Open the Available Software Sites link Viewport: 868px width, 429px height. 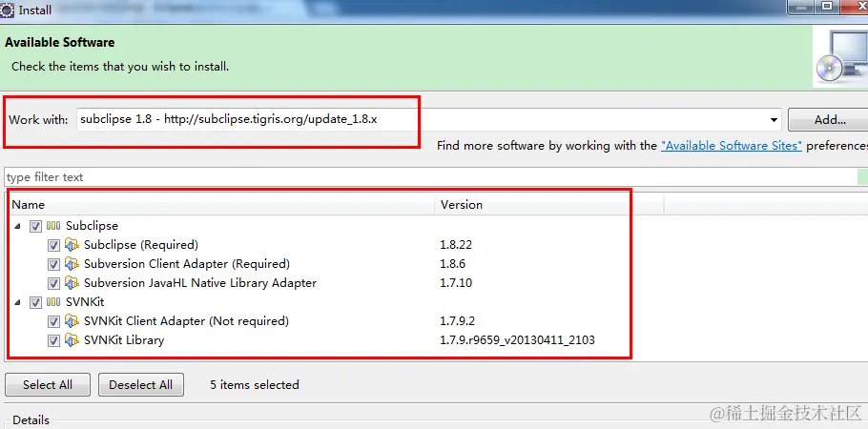coord(732,146)
